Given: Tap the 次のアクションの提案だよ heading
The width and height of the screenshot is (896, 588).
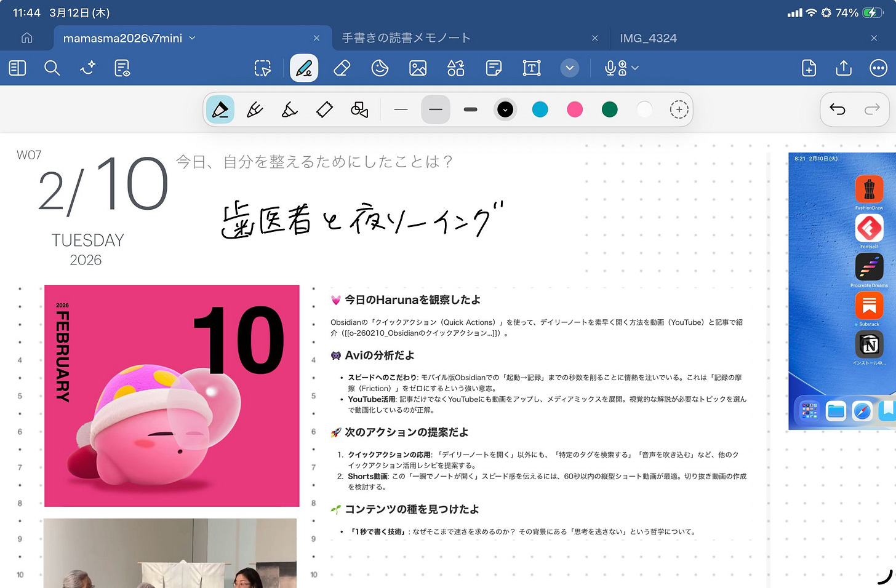Looking at the screenshot, I should pyautogui.click(x=406, y=432).
